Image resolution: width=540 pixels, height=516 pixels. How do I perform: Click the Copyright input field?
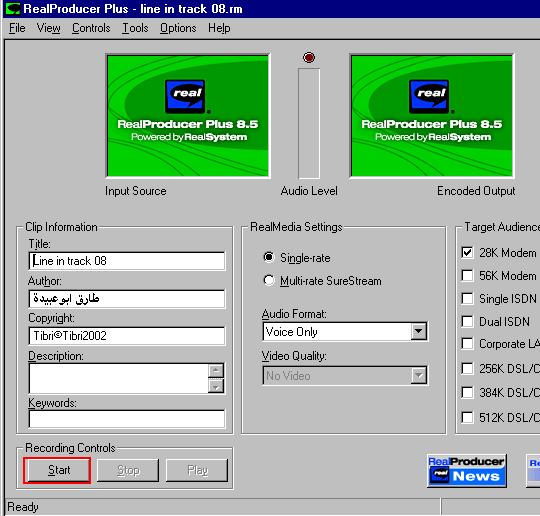[x=127, y=336]
